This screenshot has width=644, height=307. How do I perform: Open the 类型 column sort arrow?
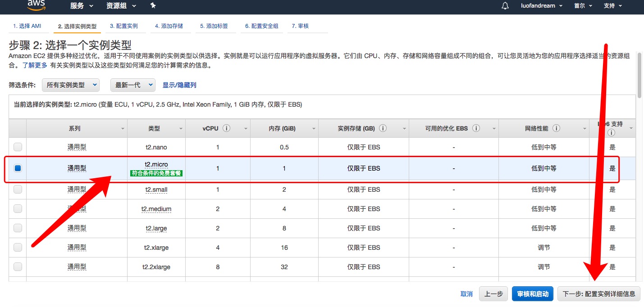click(x=180, y=129)
